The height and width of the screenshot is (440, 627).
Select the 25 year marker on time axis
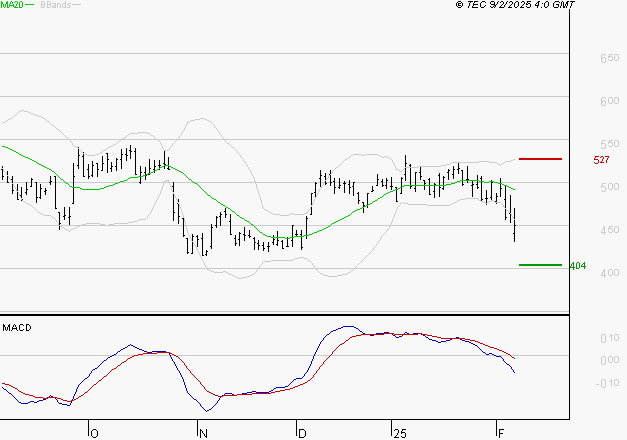[x=400, y=434]
